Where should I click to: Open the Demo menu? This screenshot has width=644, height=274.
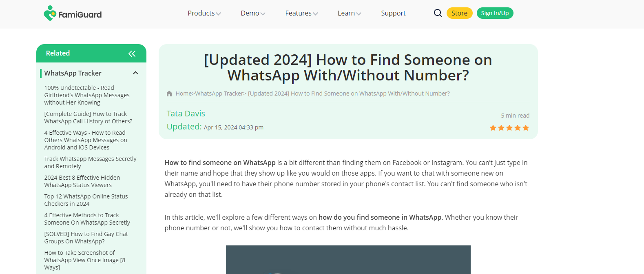(253, 13)
